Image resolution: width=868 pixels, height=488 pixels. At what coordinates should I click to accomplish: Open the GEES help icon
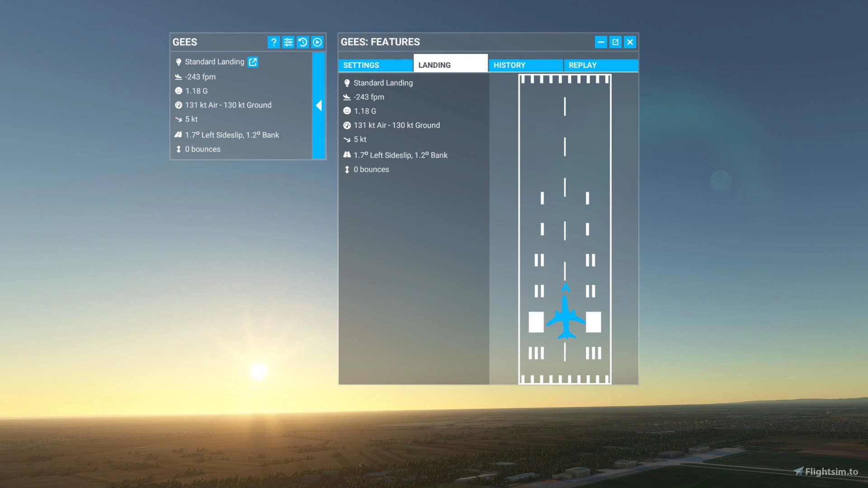pyautogui.click(x=274, y=42)
